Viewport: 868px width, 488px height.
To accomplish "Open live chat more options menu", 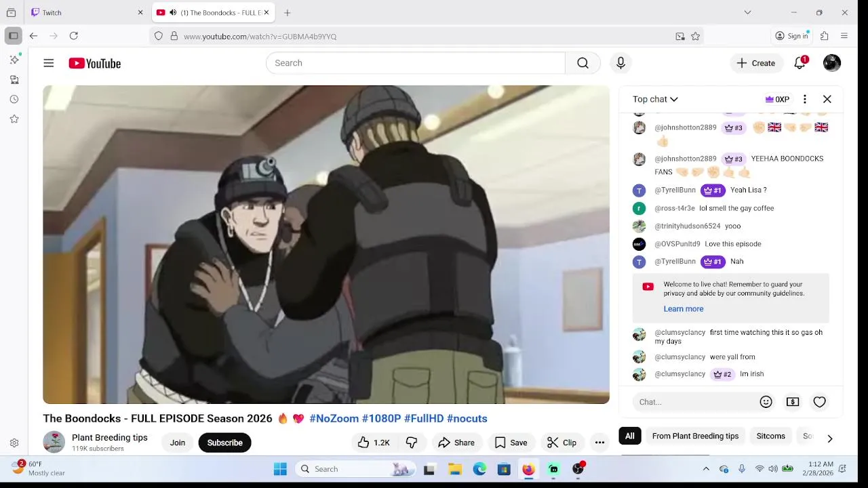I will [x=804, y=99].
